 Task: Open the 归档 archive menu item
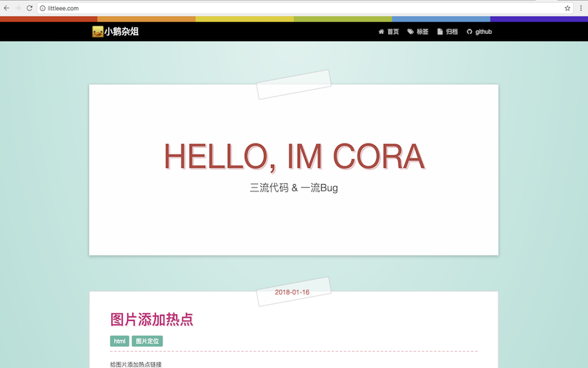coord(451,32)
